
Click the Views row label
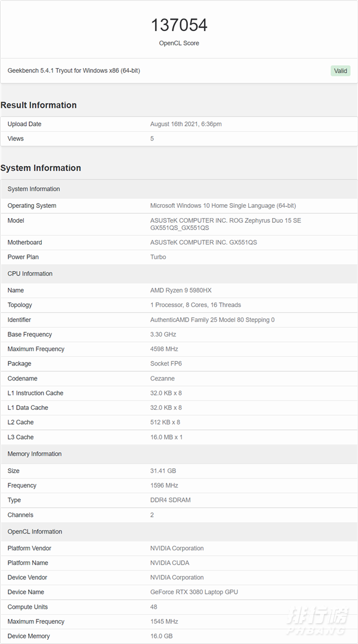tap(16, 139)
